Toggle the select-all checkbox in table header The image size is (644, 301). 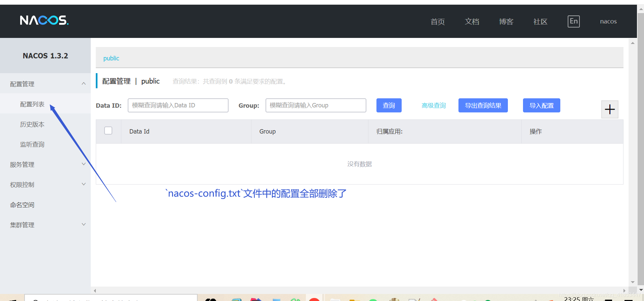click(x=108, y=131)
